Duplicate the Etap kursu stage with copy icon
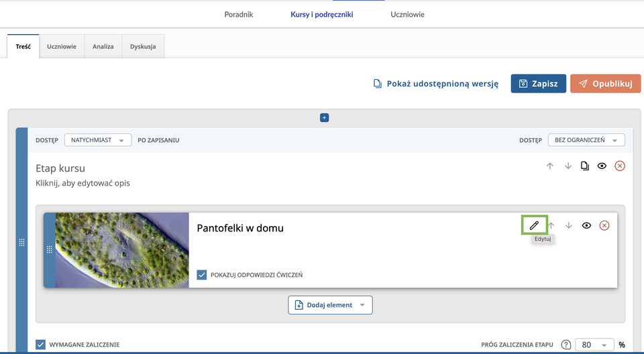Screen dimensions: 644x354 point(585,166)
